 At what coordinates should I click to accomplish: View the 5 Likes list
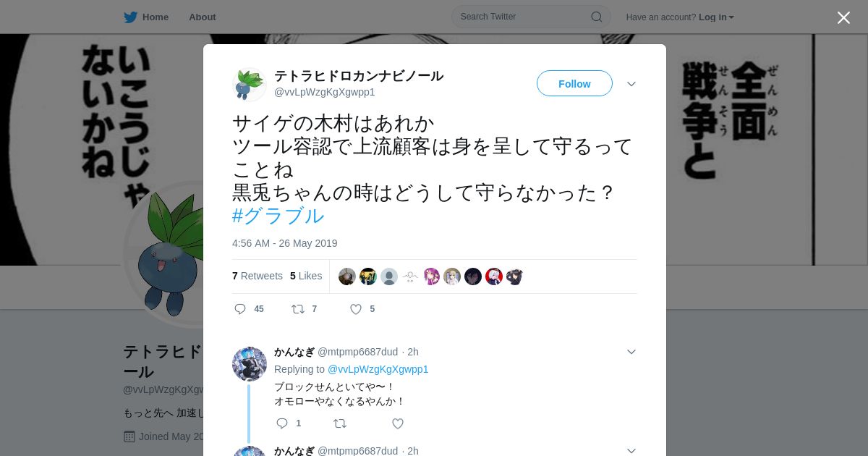(x=306, y=276)
